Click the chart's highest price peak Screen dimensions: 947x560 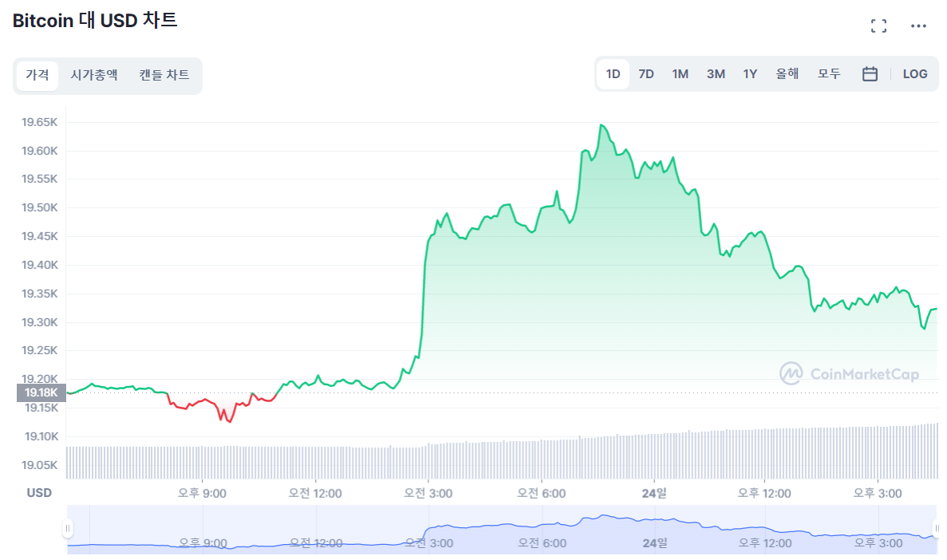tap(601, 125)
